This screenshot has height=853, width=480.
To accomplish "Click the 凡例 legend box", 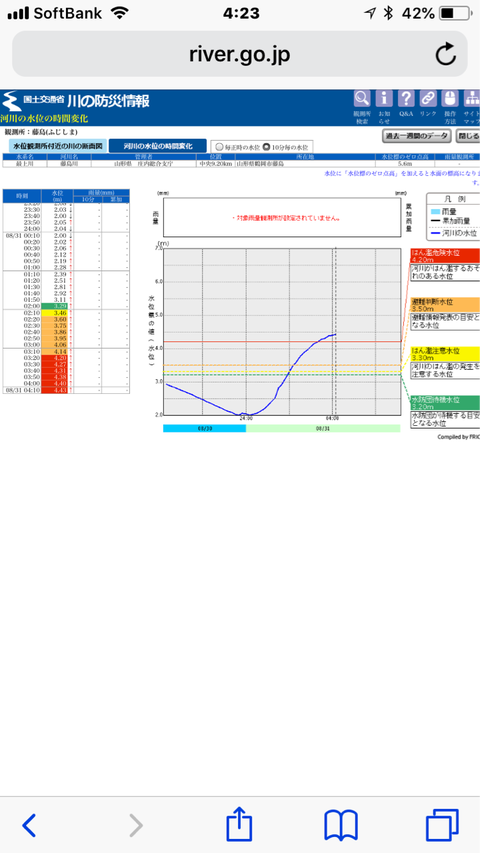I will pyautogui.click(x=453, y=216).
